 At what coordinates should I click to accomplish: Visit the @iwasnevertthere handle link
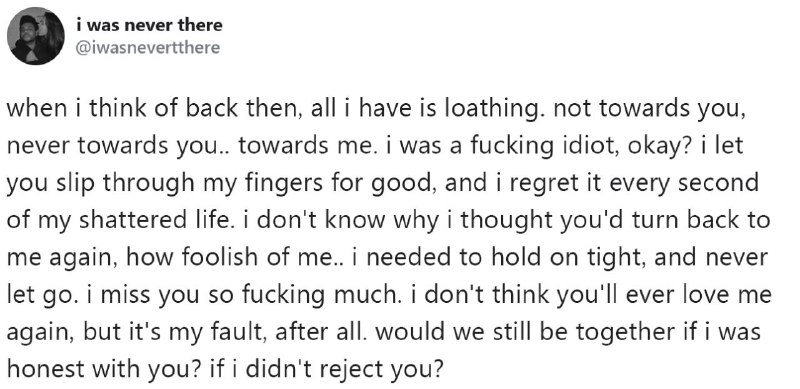tap(148, 47)
